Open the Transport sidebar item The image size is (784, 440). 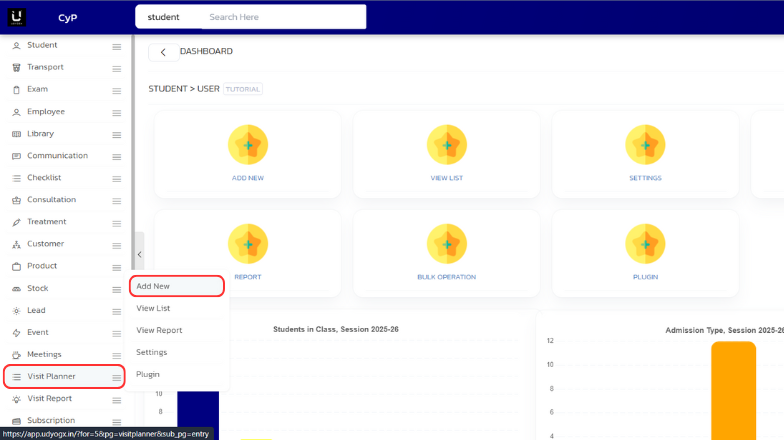pyautogui.click(x=45, y=67)
